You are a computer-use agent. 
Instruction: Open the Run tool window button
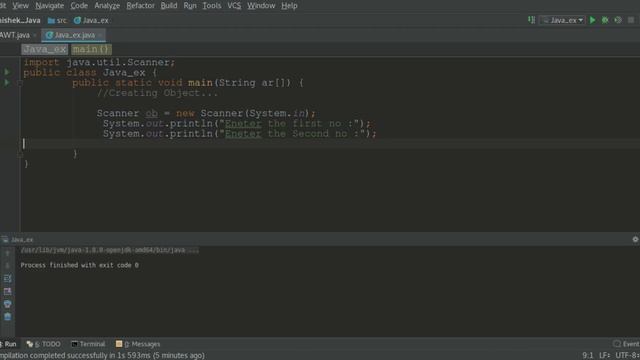(x=9, y=344)
